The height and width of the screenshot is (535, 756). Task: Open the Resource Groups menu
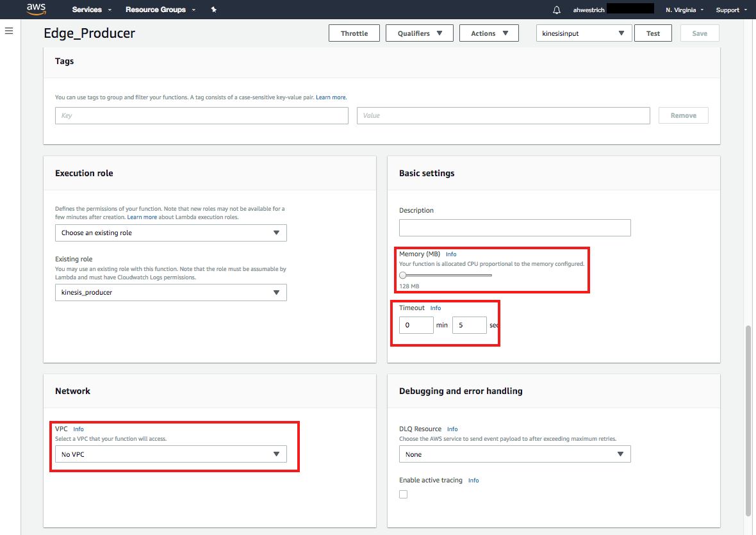pos(160,10)
